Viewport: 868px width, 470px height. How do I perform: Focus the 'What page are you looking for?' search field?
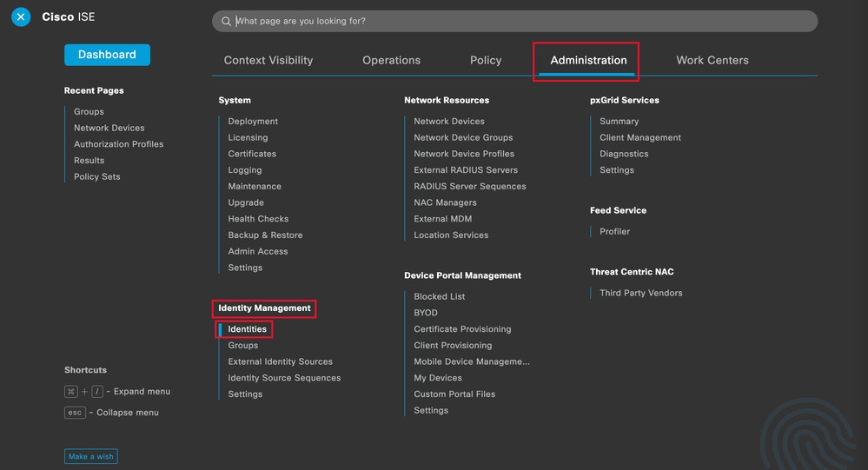point(514,21)
